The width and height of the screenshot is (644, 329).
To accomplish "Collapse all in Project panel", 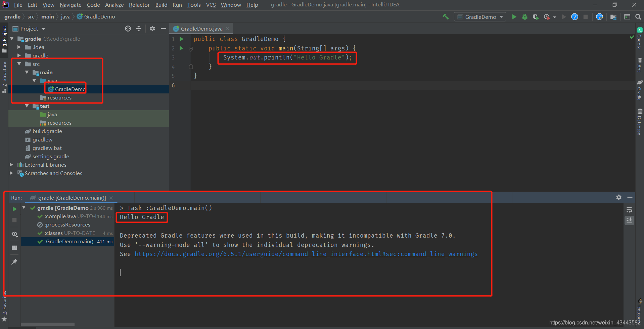I will [x=139, y=29].
